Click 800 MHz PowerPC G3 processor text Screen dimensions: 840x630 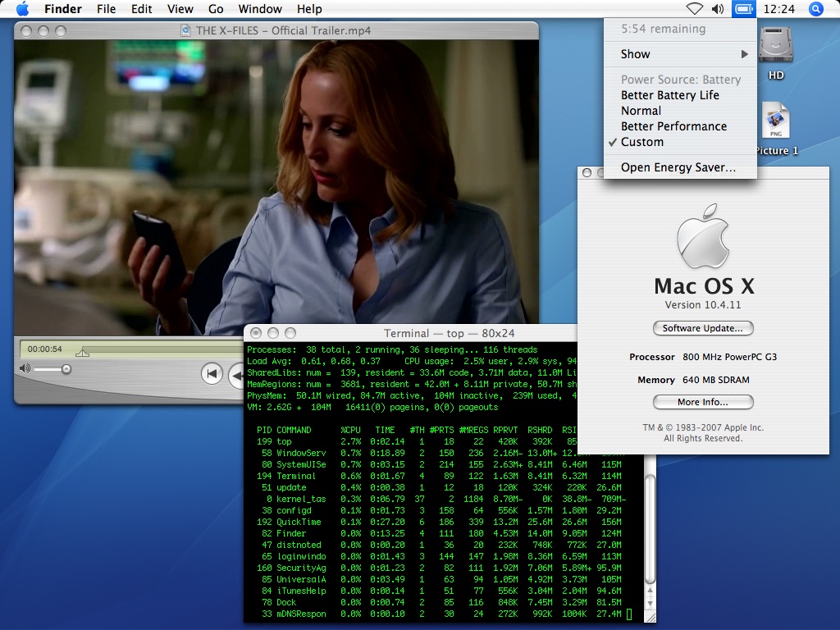point(729,357)
